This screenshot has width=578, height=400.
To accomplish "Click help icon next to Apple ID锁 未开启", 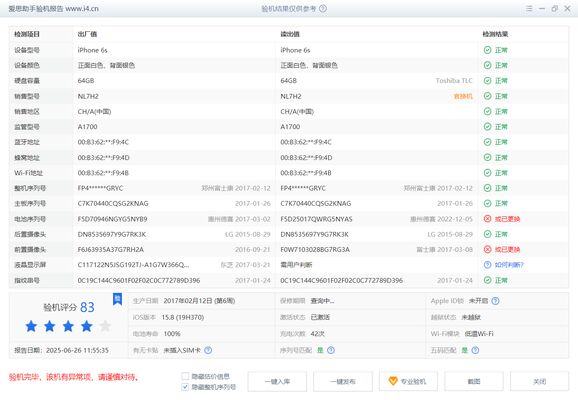I will 495,301.
